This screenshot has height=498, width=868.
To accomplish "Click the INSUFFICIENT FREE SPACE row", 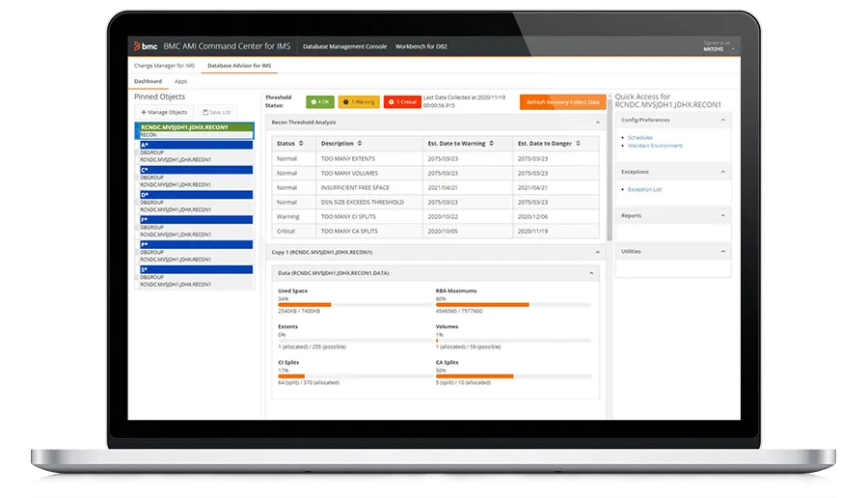I will [435, 188].
